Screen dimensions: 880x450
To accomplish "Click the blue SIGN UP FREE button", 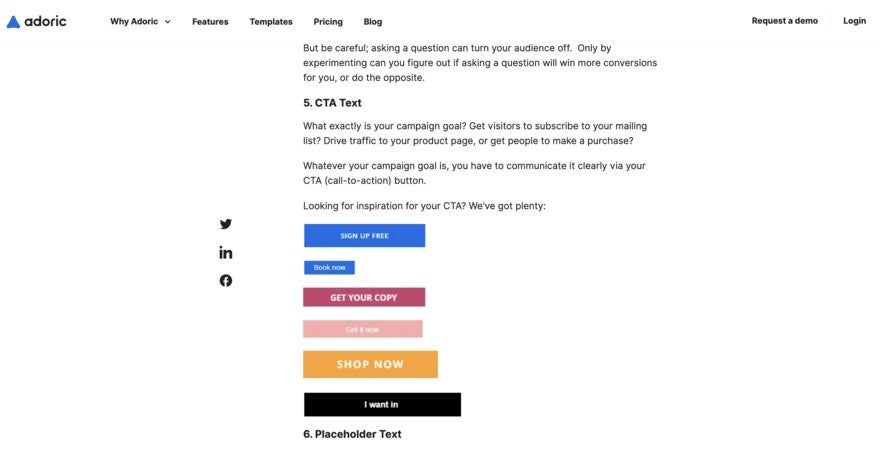I will [x=364, y=236].
